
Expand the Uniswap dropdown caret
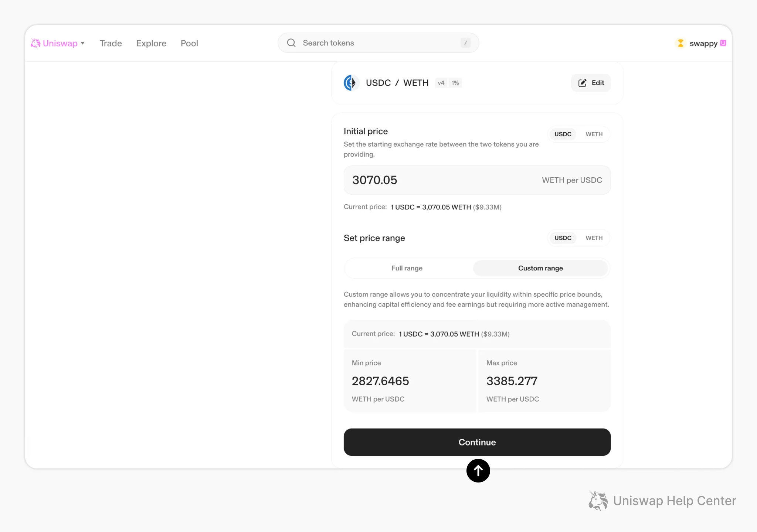point(83,43)
